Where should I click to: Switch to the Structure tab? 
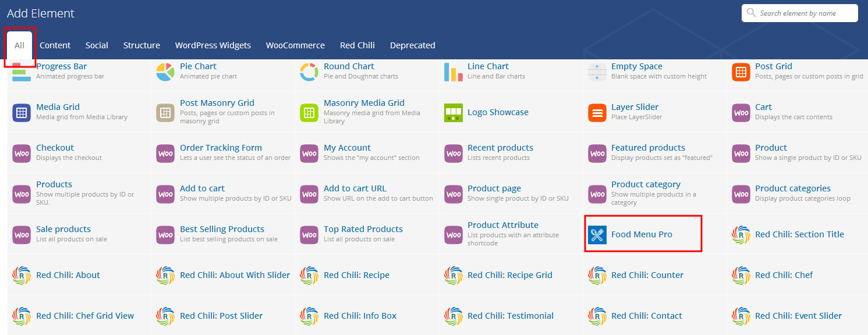(x=141, y=45)
